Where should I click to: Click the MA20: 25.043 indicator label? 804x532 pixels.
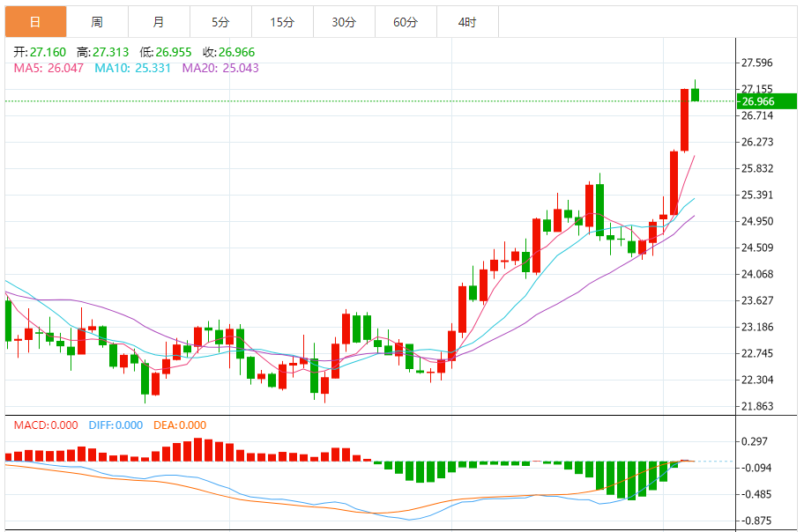click(220, 68)
